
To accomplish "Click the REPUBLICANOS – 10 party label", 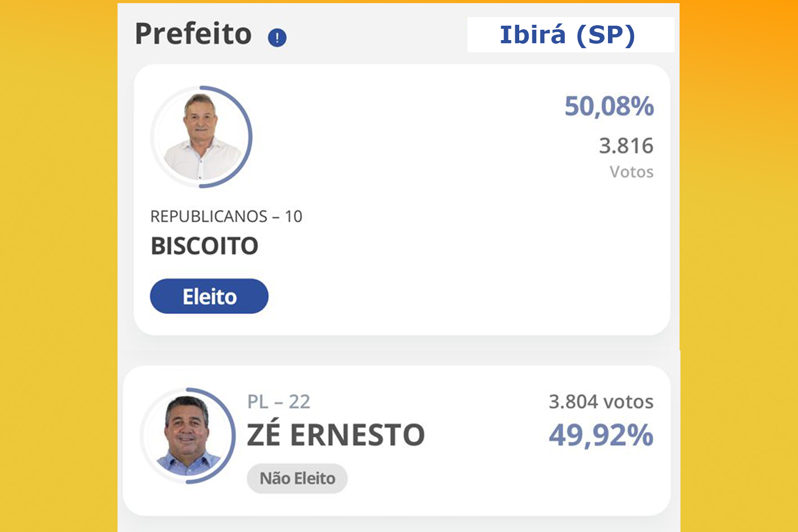I will pos(226,217).
